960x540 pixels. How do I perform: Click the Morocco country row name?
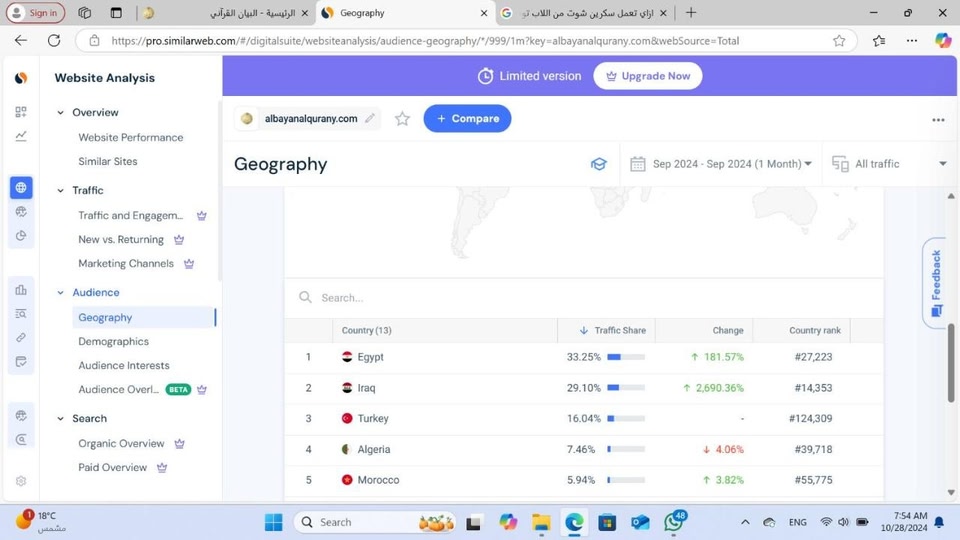tap(378, 480)
